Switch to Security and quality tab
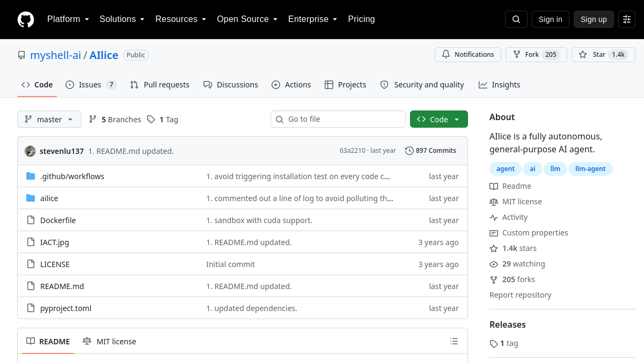The image size is (644, 362). tap(422, 85)
